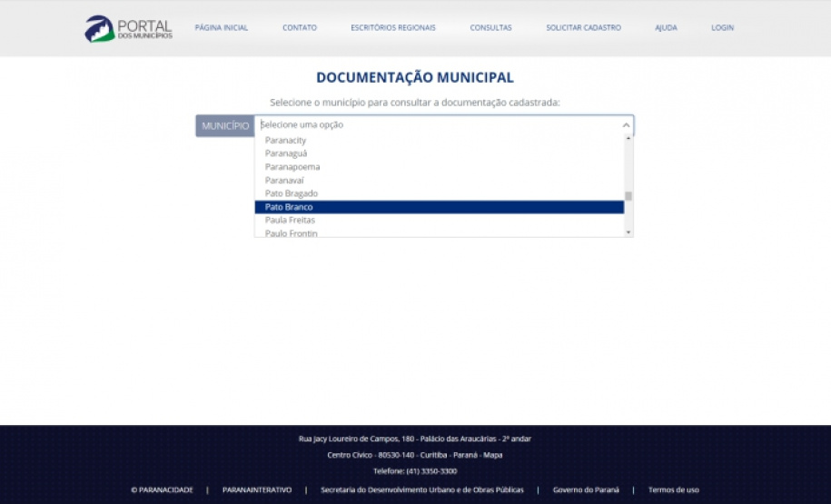Open Escritórios Regionais in the navigation
Screen dimensions: 831x504
point(393,28)
